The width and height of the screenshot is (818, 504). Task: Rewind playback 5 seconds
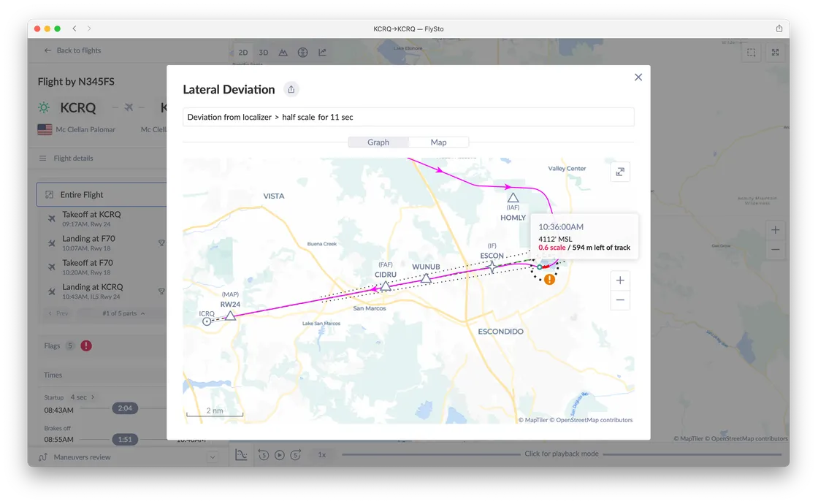point(264,455)
